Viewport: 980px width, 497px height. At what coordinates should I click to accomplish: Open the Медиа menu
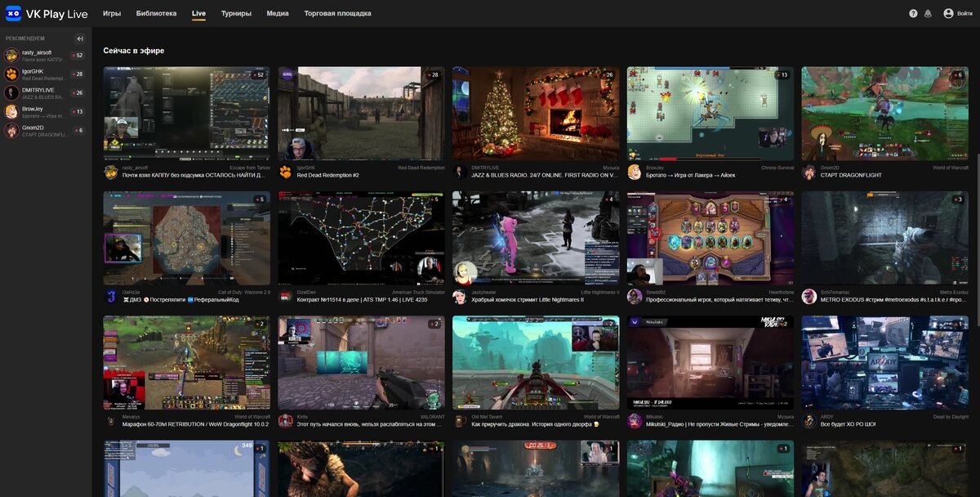(278, 14)
